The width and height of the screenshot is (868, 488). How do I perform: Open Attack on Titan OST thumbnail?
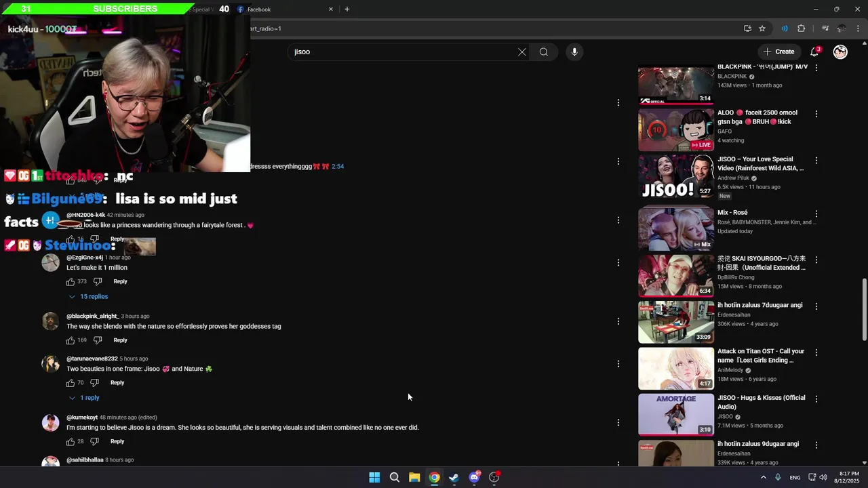pos(676,369)
